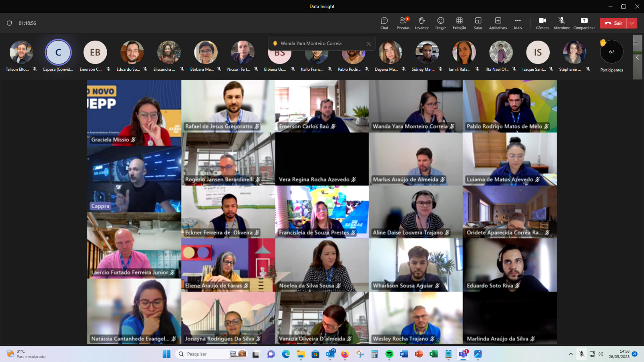The width and height of the screenshot is (644, 362).
Task: Click the Sair leave button
Action: pyautogui.click(x=613, y=23)
